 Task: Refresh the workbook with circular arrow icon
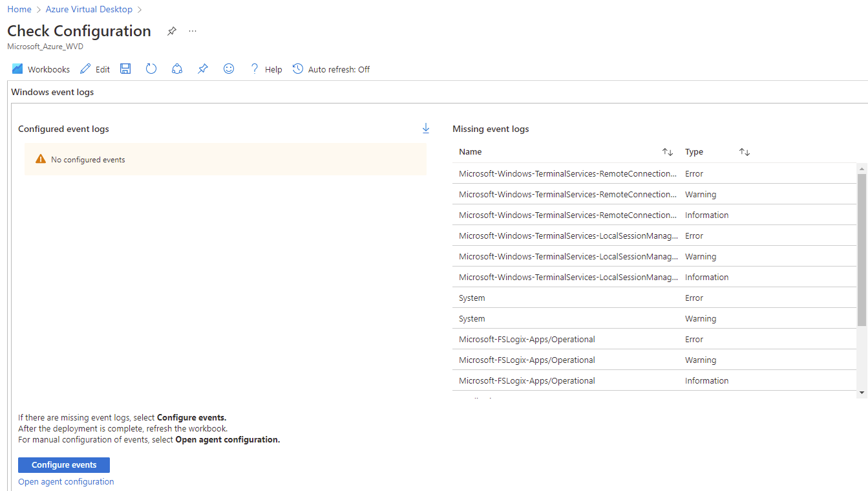click(151, 69)
